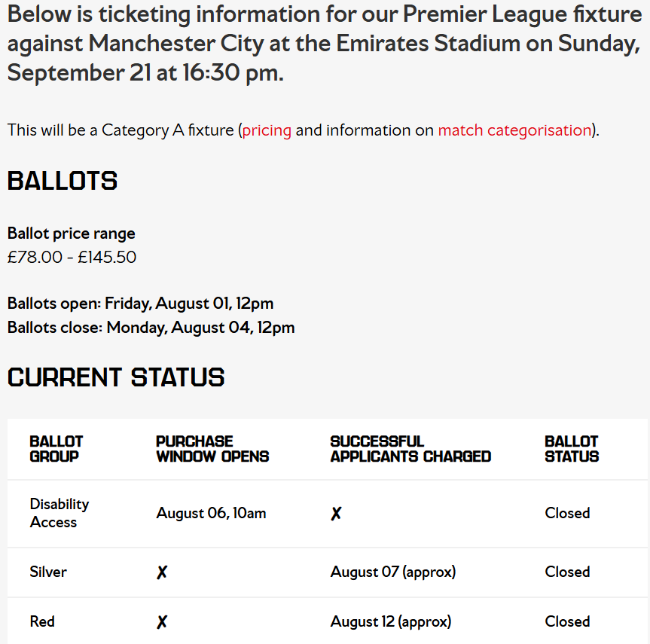The width and height of the screenshot is (650, 644).
Task: Open the match categorisation link
Action: coord(514,130)
